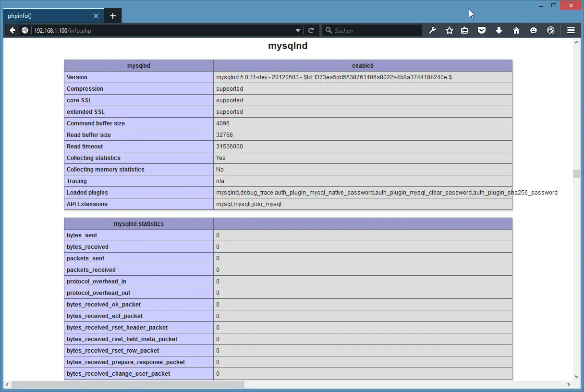Click the globe with pencil toolbar icon
Screen dimensions: 584x392
tap(551, 30)
